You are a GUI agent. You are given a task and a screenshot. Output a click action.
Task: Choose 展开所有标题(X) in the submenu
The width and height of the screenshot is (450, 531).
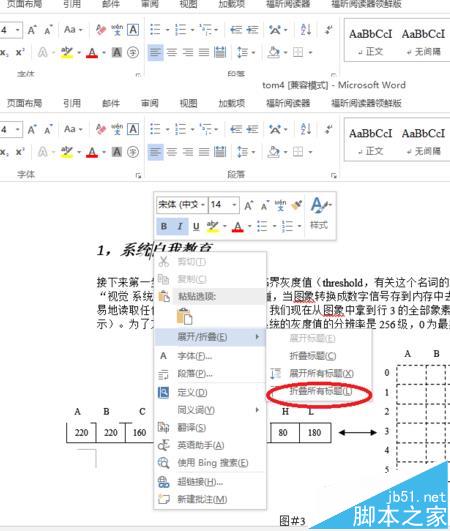(319, 374)
